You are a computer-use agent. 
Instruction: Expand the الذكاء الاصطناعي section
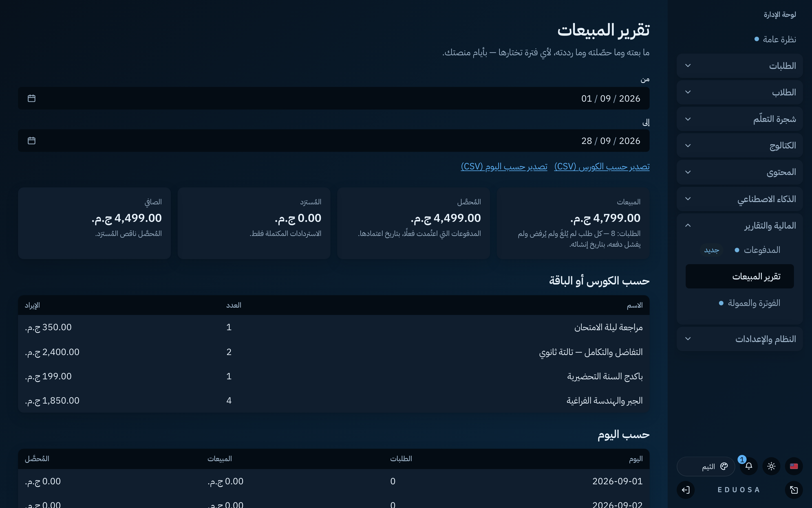tap(740, 199)
